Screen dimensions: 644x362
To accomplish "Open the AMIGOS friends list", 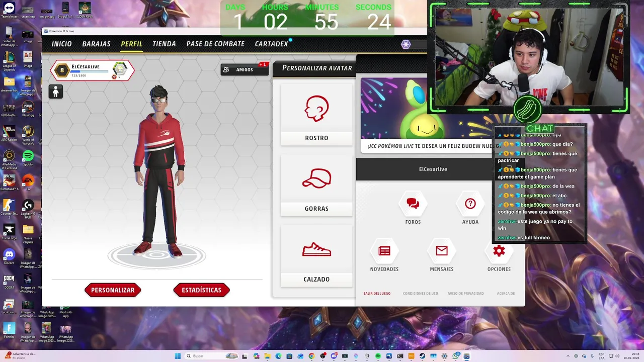I will 245,69.
